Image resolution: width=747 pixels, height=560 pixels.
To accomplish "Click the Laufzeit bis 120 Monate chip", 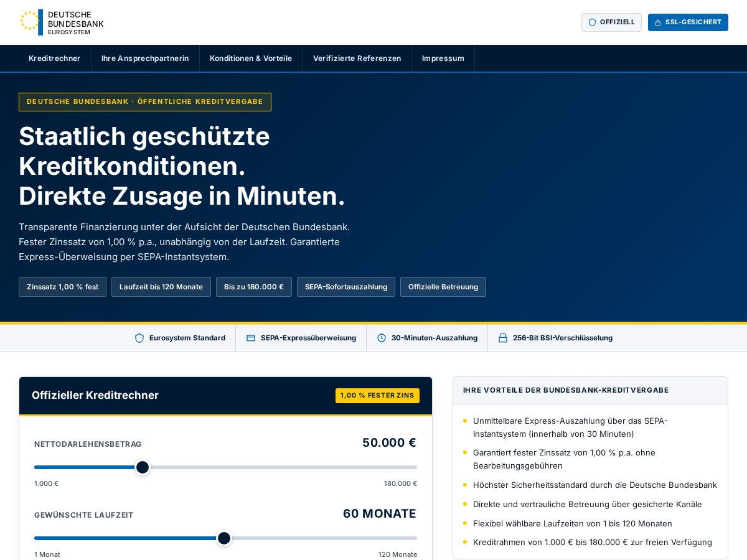I will (x=161, y=287).
